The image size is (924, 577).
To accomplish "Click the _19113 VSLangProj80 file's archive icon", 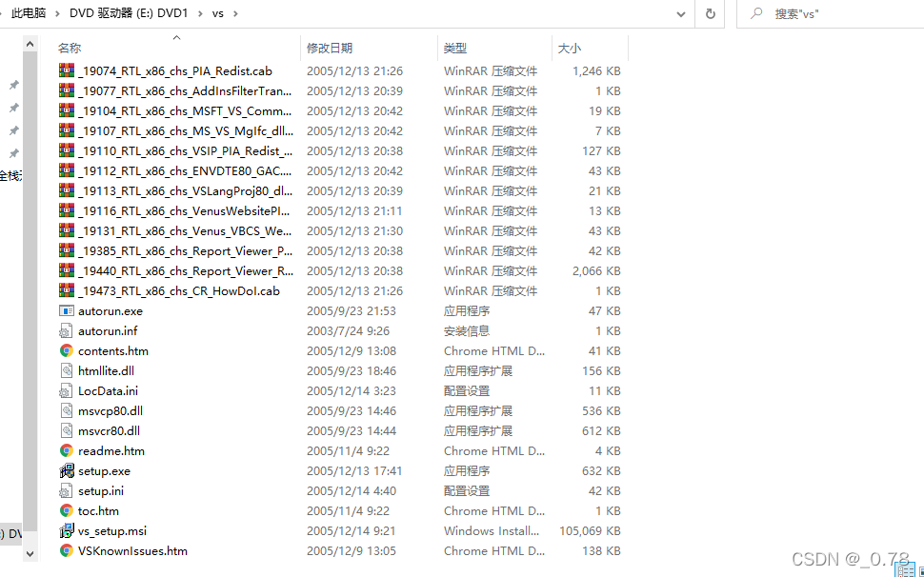I will coord(67,190).
